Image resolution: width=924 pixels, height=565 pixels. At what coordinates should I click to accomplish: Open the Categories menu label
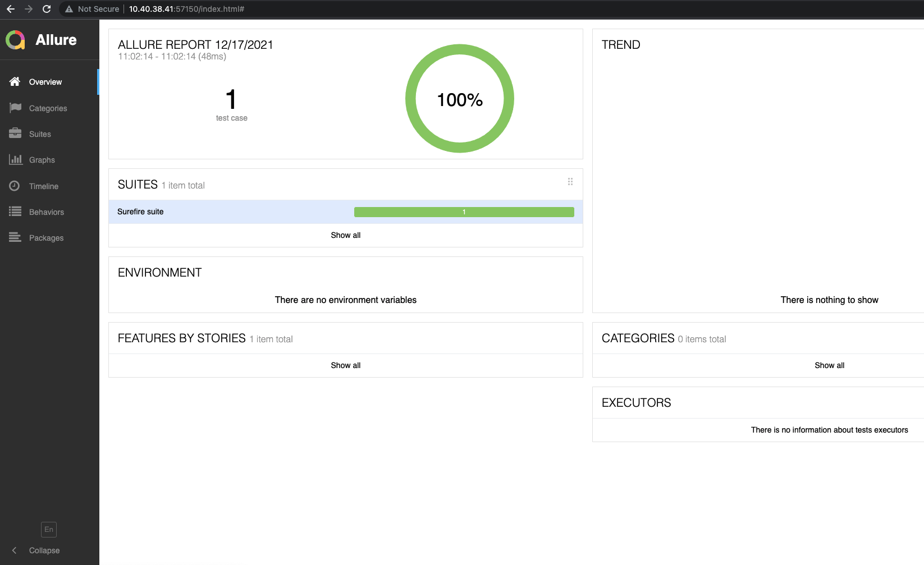coord(48,108)
